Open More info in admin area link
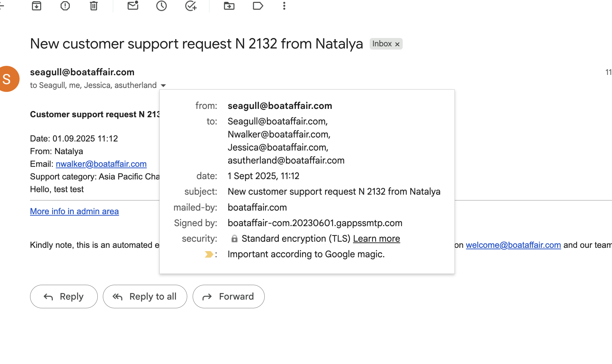The image size is (612, 364). [74, 211]
